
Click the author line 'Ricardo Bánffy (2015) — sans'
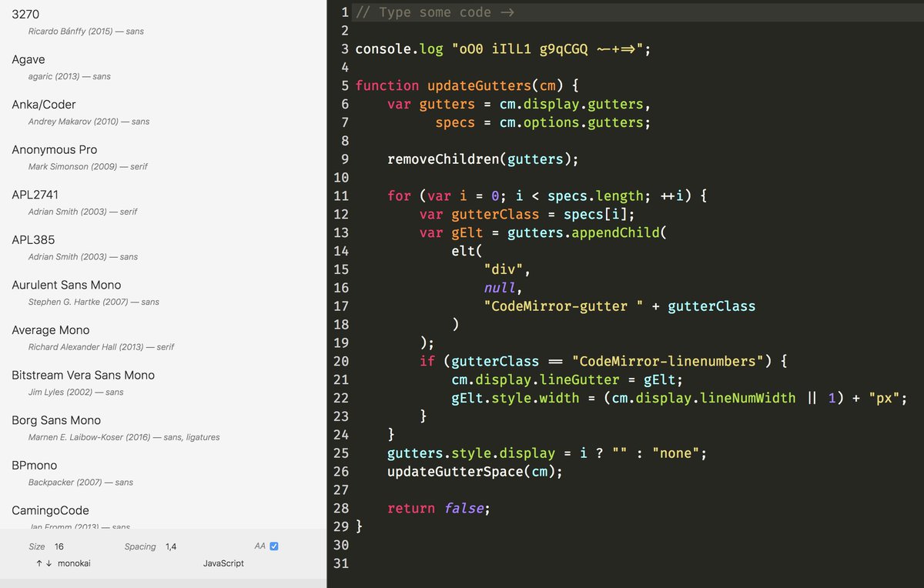86,32
